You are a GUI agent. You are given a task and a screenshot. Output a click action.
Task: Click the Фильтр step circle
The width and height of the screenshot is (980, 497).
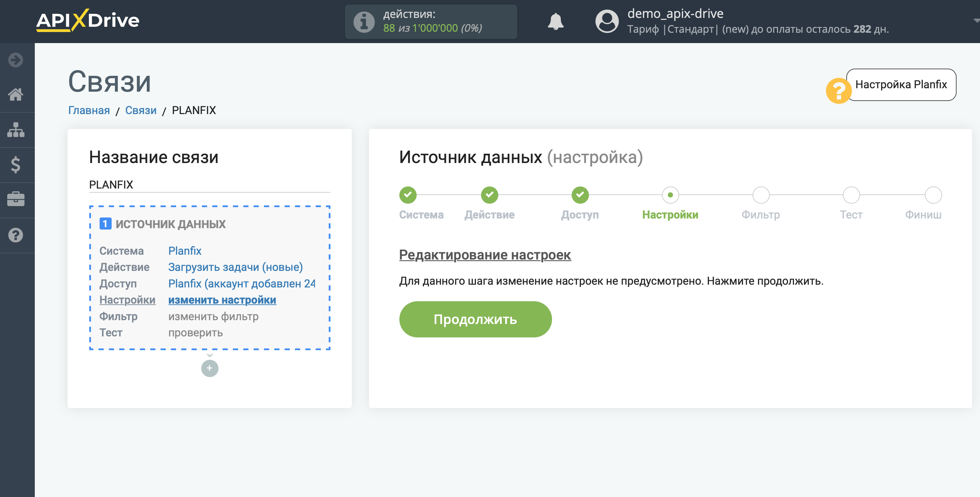click(x=761, y=195)
